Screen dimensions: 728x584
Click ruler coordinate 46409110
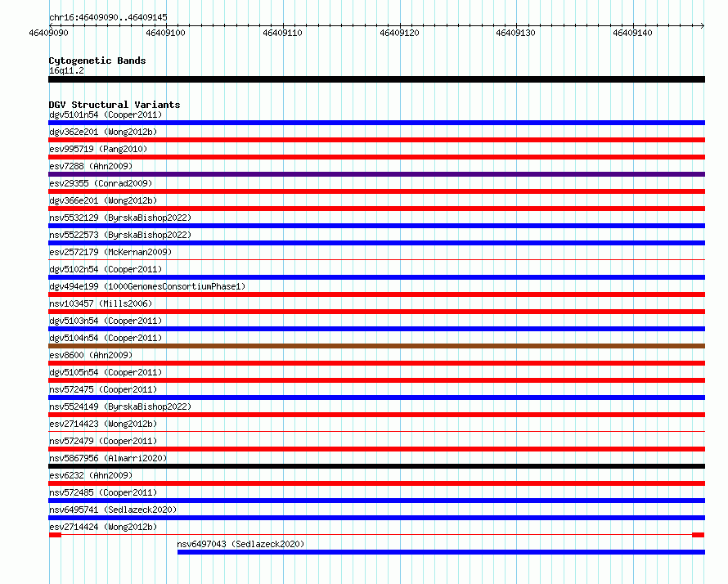point(282,33)
